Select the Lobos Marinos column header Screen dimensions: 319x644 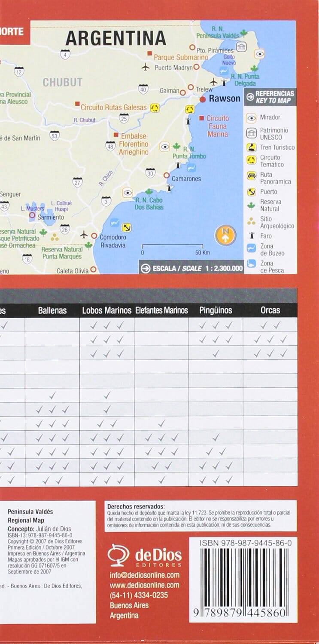pyautogui.click(x=106, y=310)
